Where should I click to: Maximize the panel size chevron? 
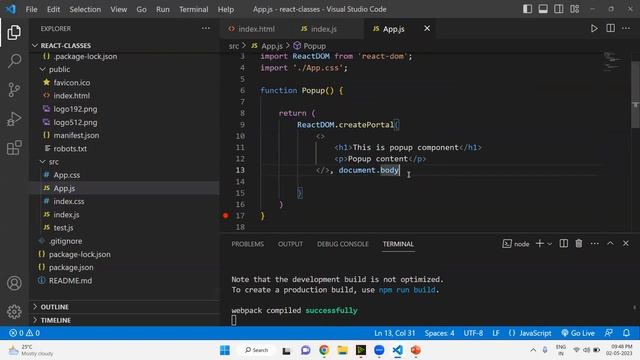(x=610, y=243)
